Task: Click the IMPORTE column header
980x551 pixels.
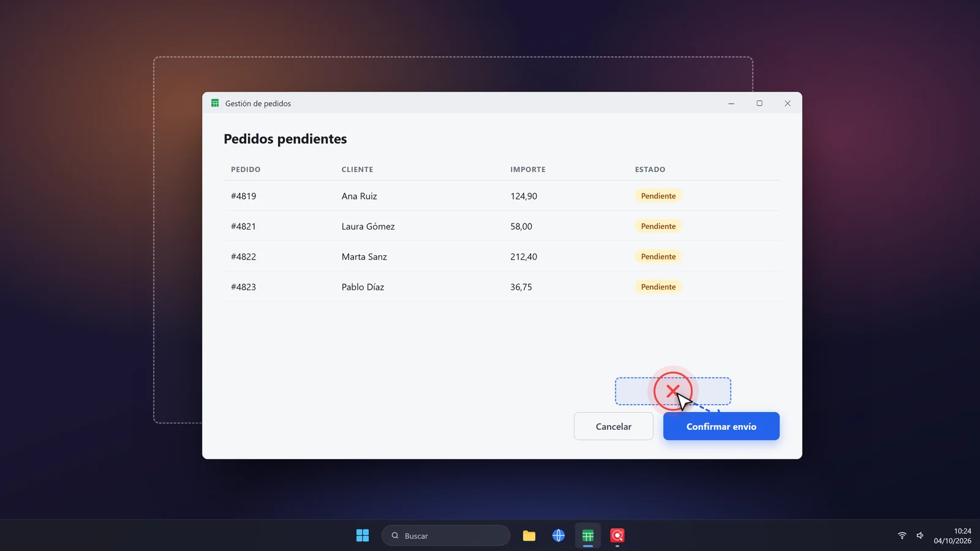Action: 528,170
